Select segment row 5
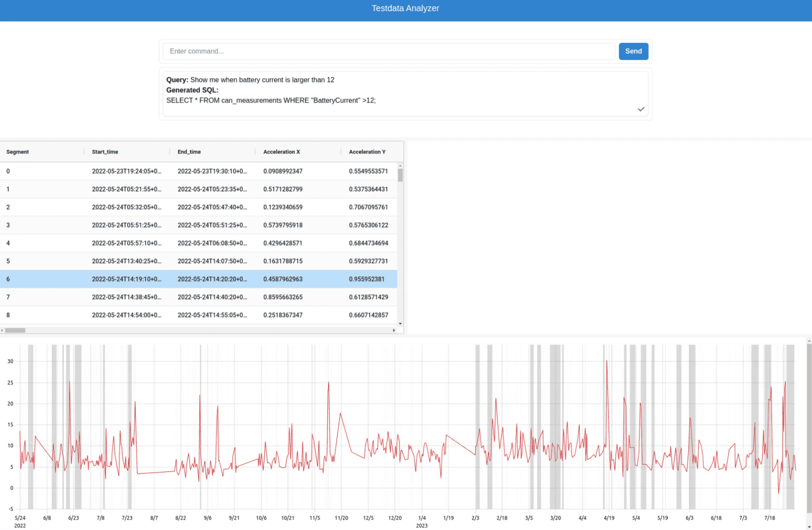The image size is (812, 530). click(x=199, y=261)
